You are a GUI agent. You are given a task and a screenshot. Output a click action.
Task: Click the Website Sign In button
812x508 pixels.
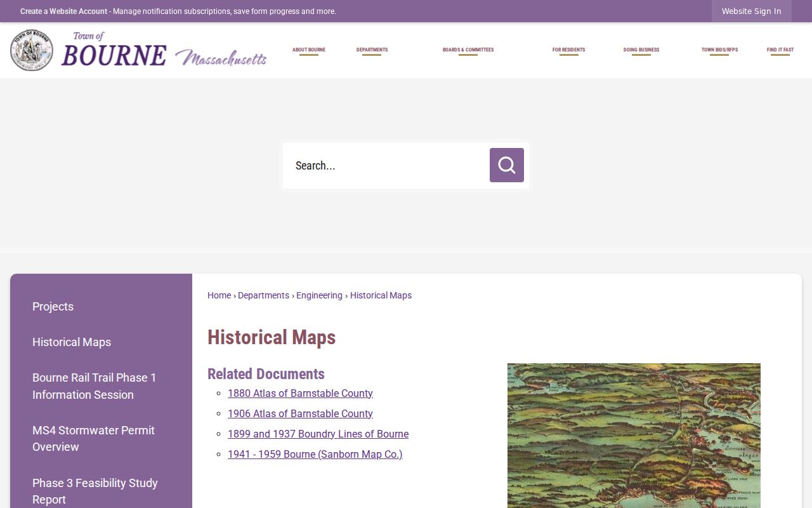click(x=752, y=11)
